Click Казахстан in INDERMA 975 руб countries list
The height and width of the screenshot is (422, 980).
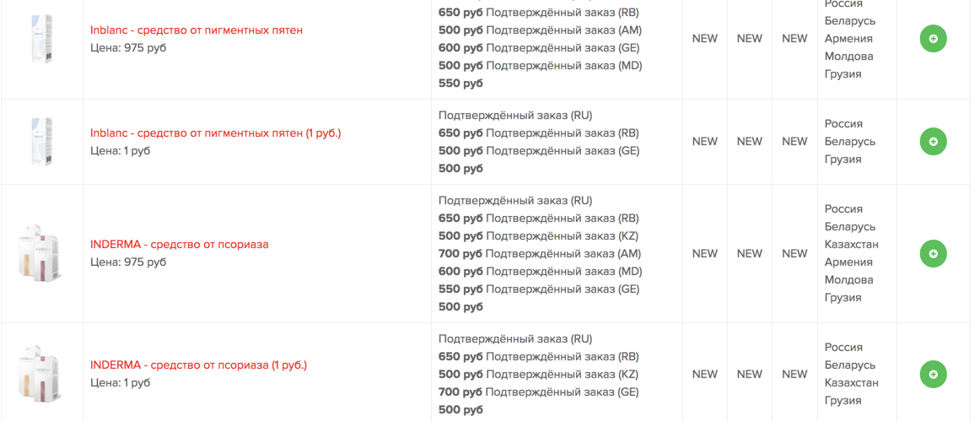pyautogui.click(x=852, y=245)
